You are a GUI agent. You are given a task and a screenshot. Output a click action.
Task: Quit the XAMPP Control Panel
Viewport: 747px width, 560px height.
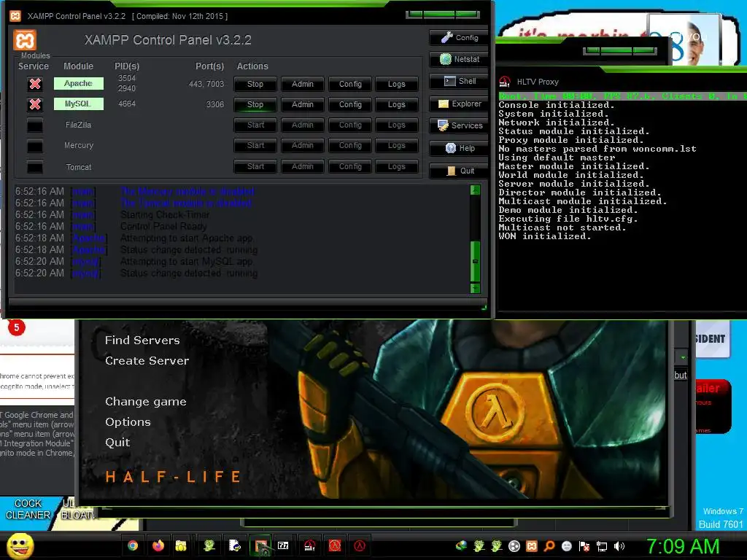[458, 171]
